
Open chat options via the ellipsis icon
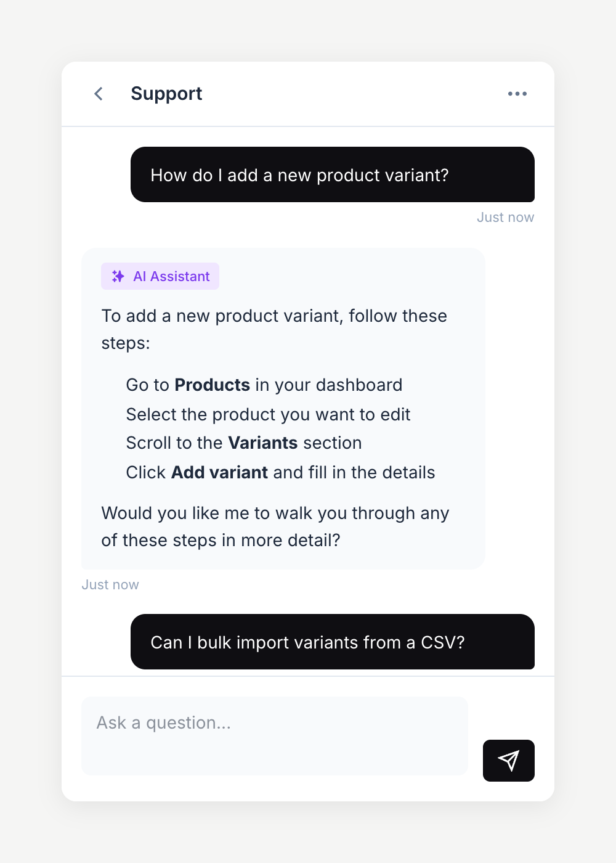pyautogui.click(x=517, y=94)
